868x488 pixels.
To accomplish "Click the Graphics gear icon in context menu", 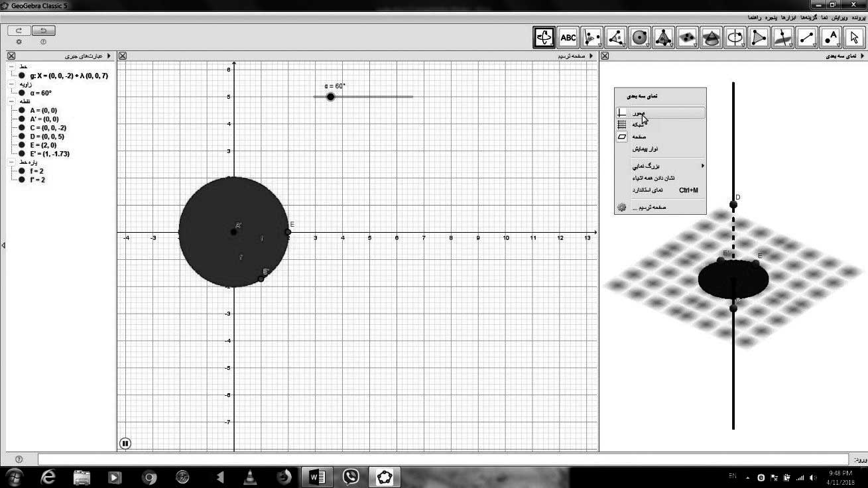I will pyautogui.click(x=621, y=208).
